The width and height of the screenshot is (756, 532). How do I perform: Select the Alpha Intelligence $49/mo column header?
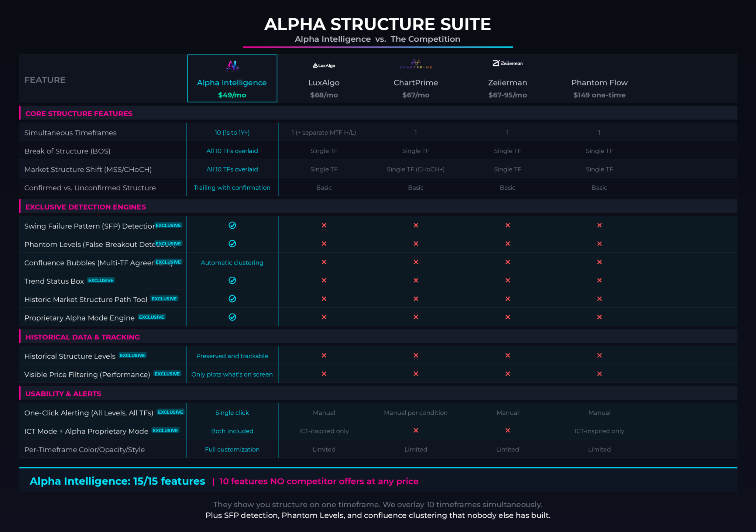point(232,79)
